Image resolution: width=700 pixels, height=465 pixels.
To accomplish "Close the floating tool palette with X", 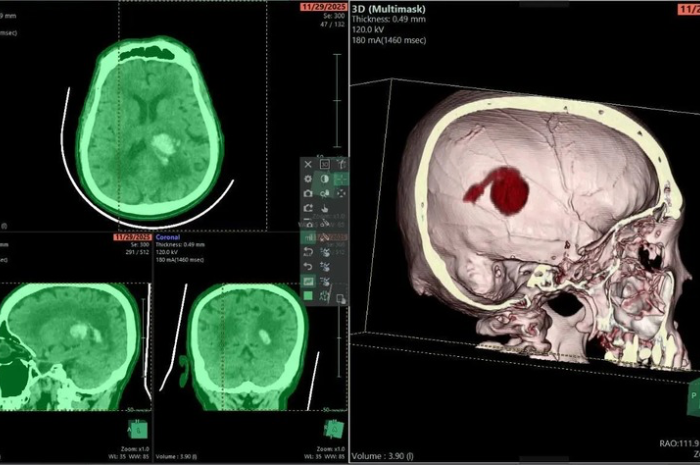I will point(308,164).
